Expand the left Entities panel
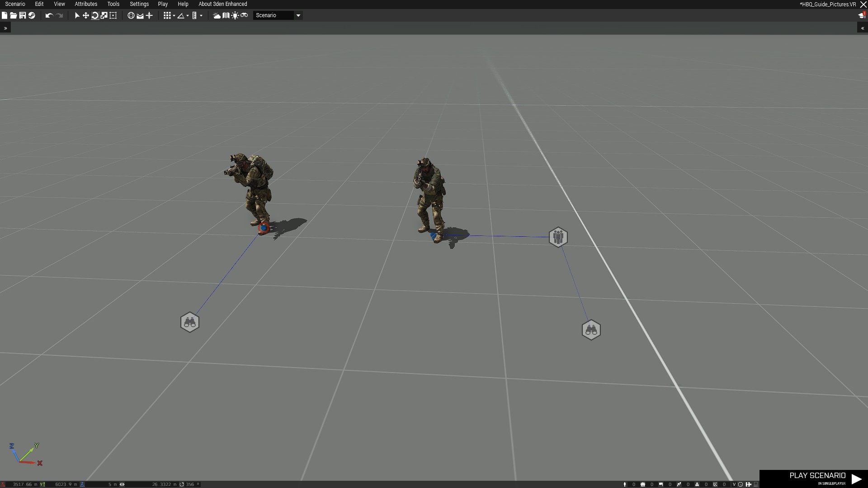Viewport: 868px width, 488px height. (5, 28)
